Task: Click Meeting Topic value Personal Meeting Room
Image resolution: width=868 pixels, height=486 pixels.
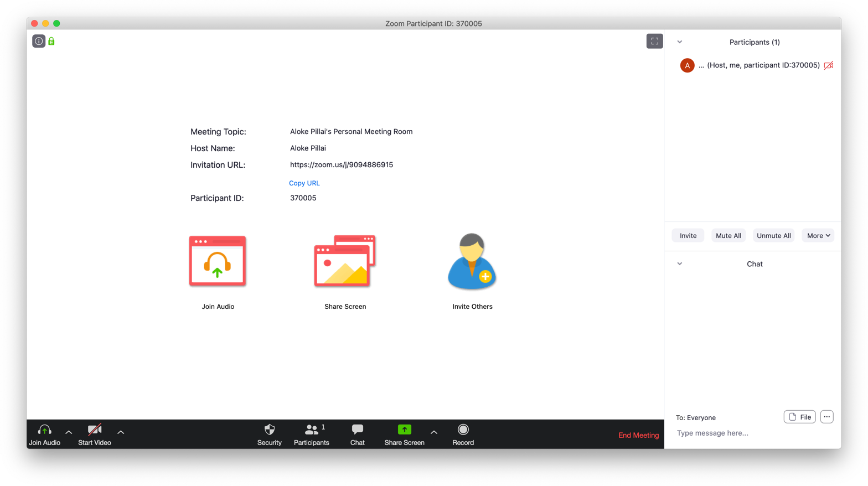Action: click(352, 132)
